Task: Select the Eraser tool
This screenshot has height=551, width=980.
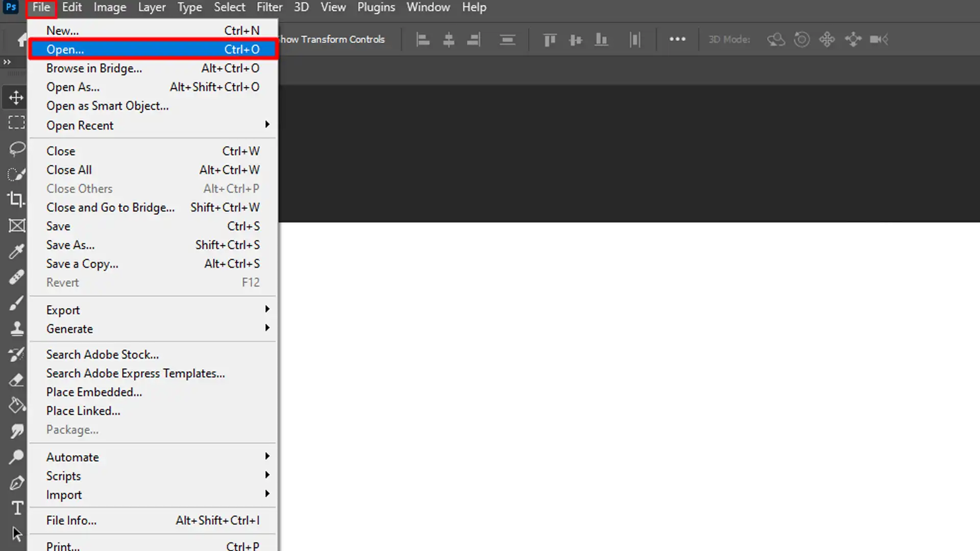Action: coord(16,380)
